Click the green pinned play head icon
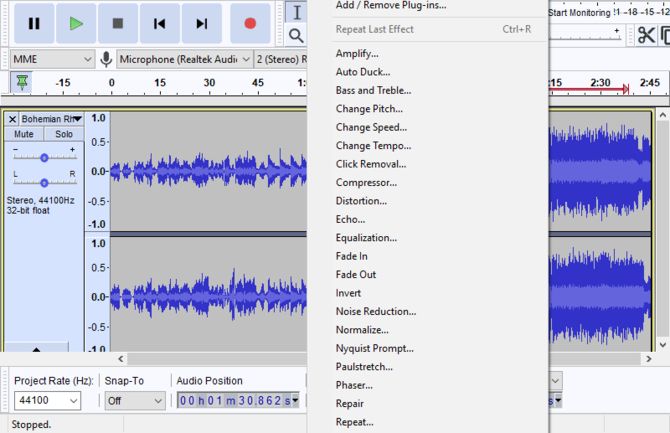 pyautogui.click(x=21, y=82)
